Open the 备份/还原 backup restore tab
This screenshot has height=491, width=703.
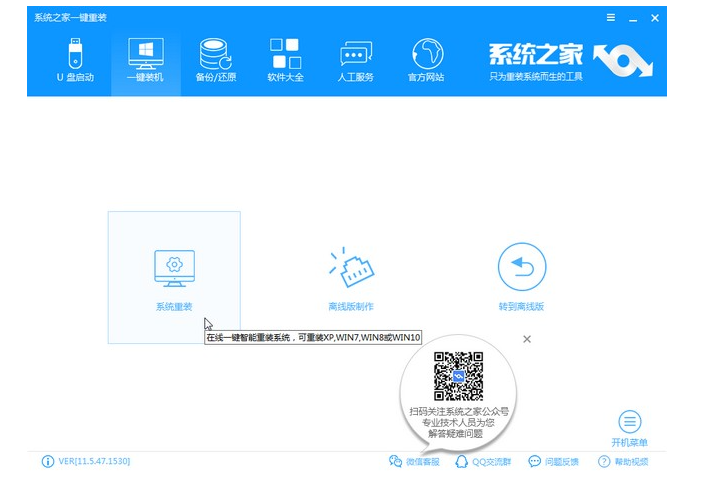[216, 61]
